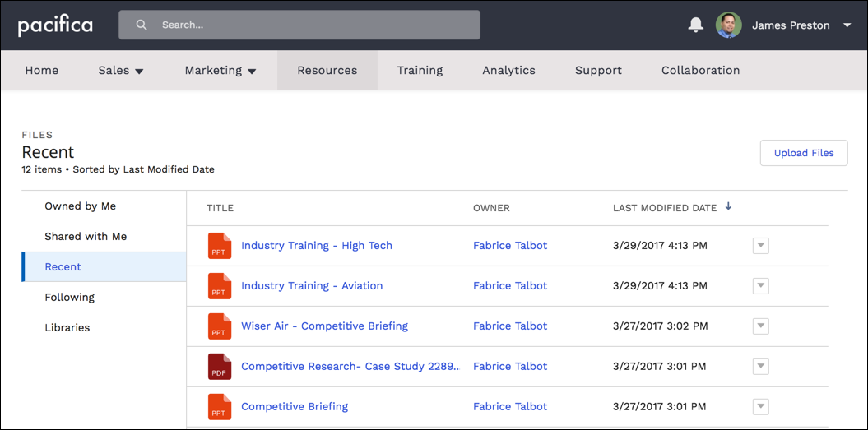Click the PPT icon for Industry Training - High Tech
868x430 pixels.
tap(219, 246)
